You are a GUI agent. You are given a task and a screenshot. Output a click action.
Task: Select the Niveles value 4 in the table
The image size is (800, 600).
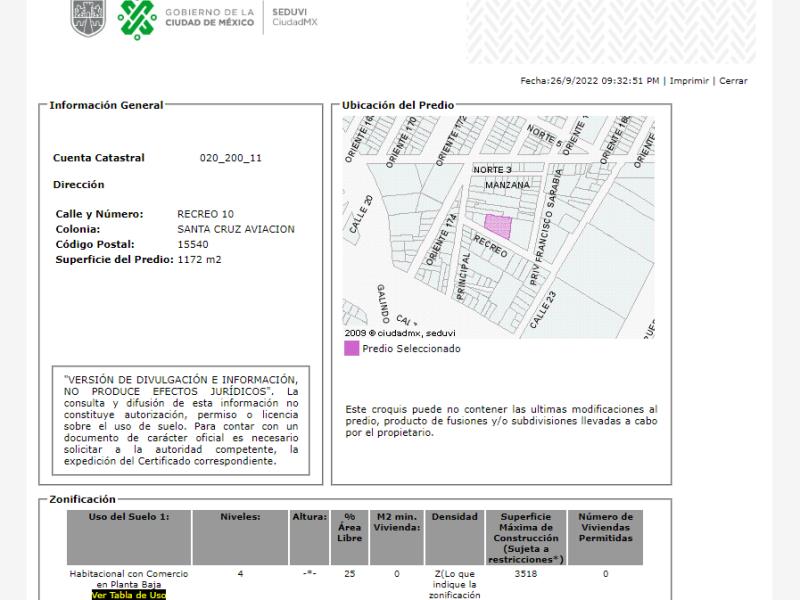click(x=240, y=573)
